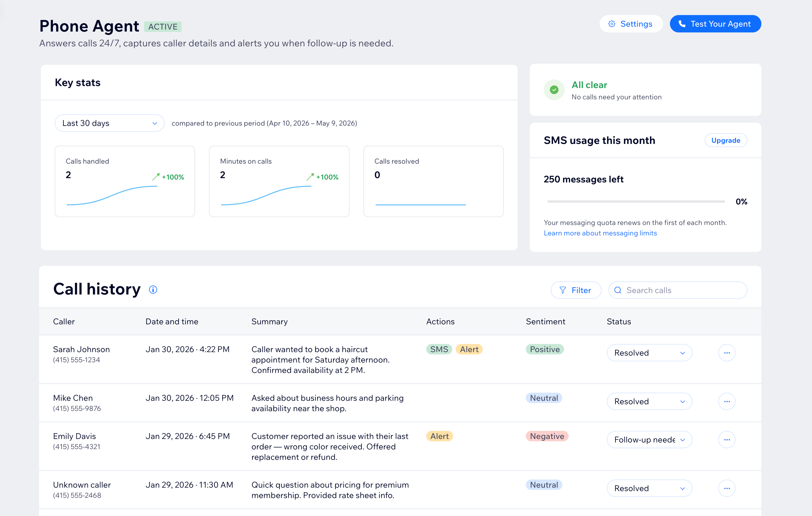Open Phone Agent Settings

pos(631,24)
